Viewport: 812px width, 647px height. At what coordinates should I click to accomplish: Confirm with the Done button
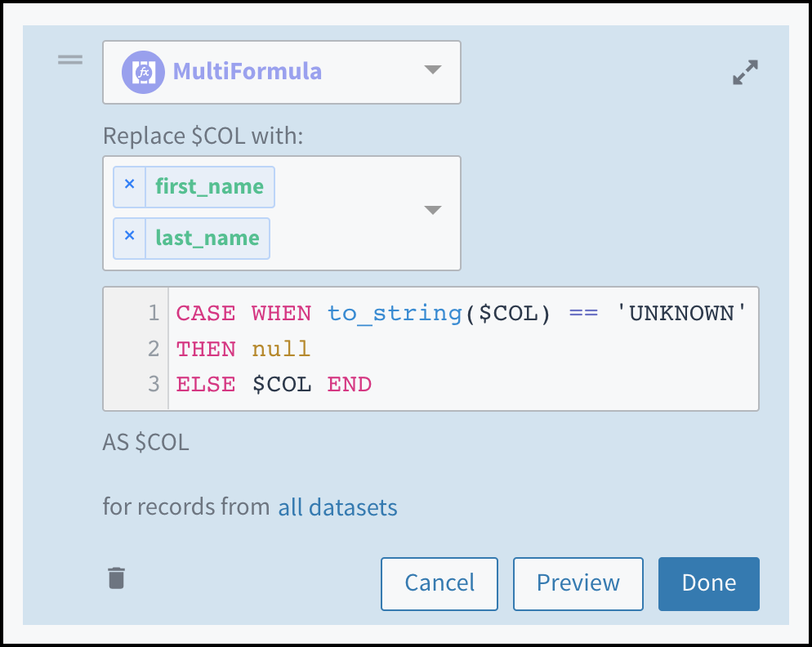708,583
